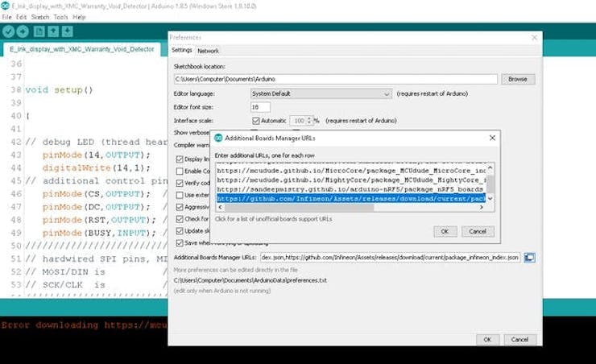Increase interface scale with the spinner arrow

(309, 118)
